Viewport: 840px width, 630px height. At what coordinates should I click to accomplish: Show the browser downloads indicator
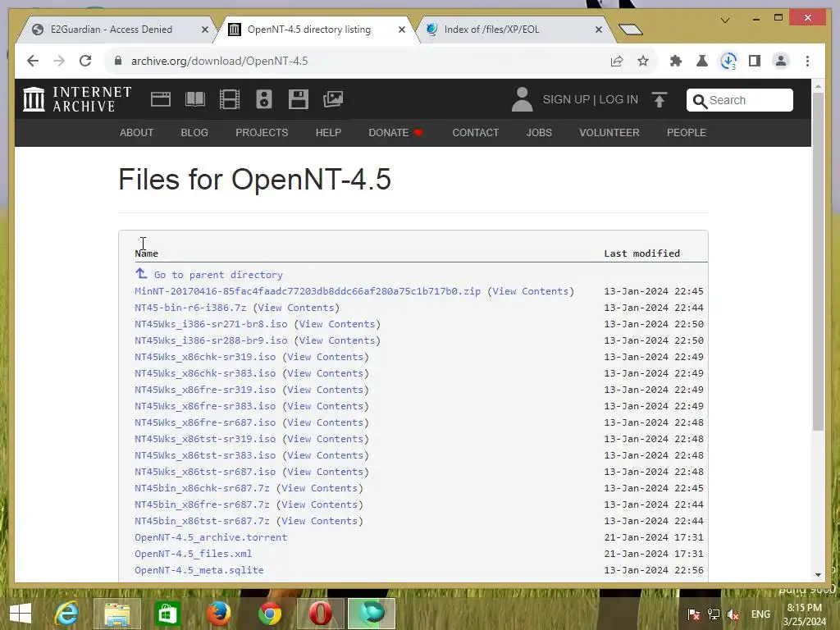click(728, 61)
